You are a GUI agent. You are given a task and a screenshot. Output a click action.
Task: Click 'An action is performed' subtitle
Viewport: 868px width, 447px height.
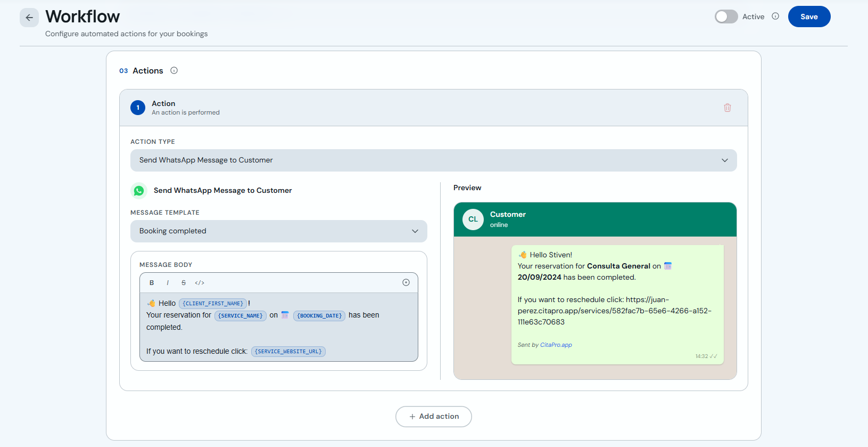point(186,112)
